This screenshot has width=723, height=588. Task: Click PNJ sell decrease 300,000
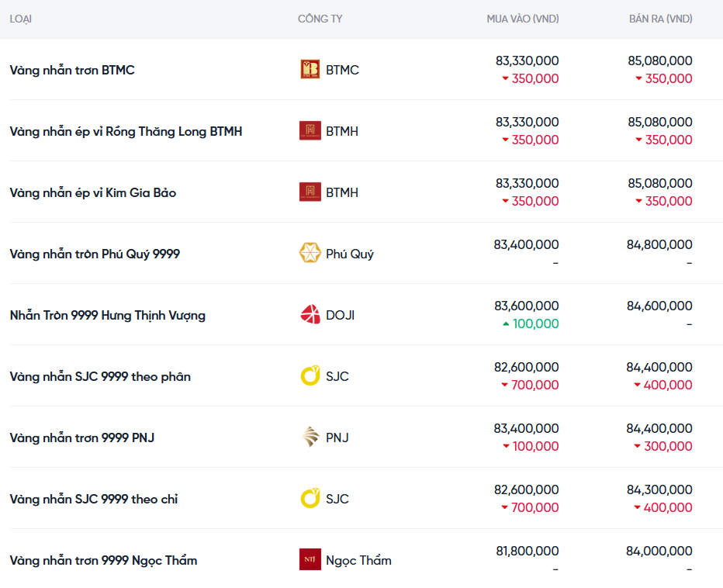(662, 446)
